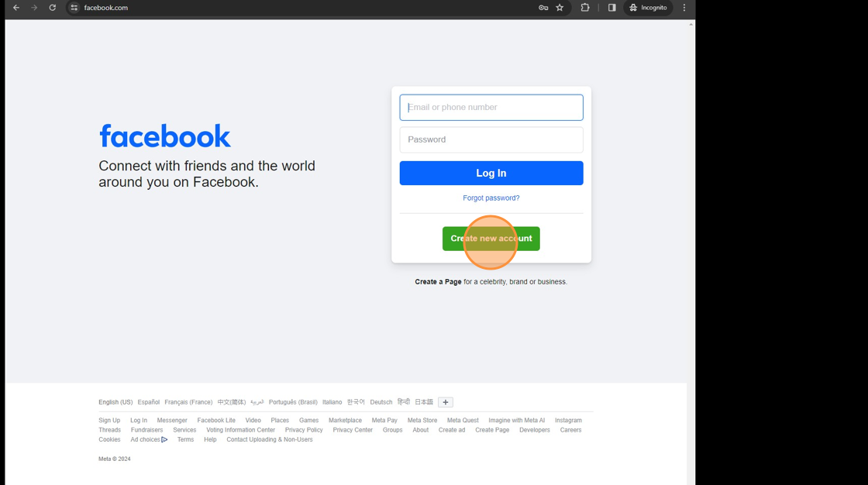Viewport: 868px width, 485px height.
Task: View the Privacy Policy
Action: [x=303, y=430]
